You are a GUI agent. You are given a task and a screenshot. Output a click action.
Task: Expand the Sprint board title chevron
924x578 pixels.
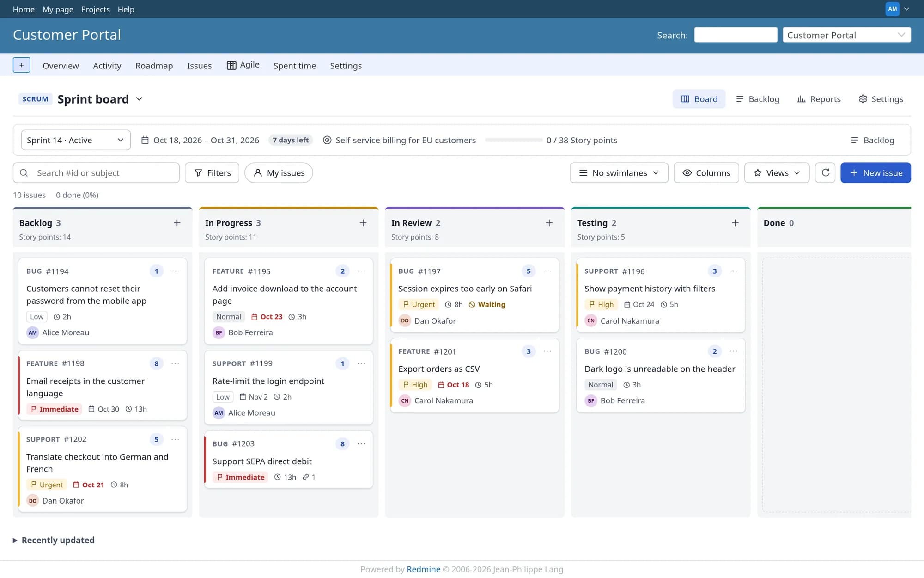pyautogui.click(x=140, y=99)
